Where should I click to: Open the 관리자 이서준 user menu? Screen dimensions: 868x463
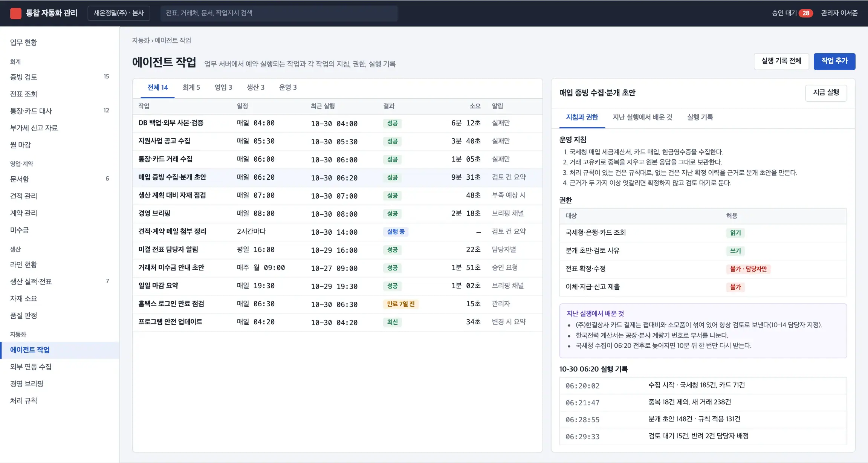tap(839, 13)
